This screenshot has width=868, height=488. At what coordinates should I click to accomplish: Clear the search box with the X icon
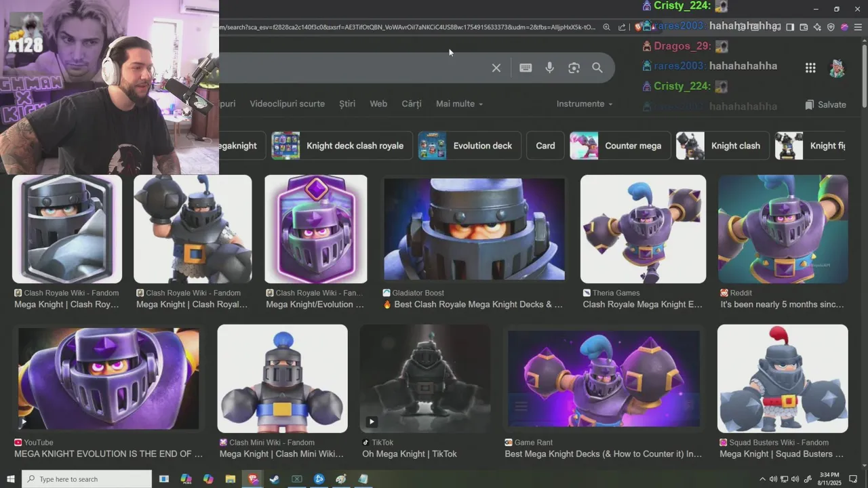[x=496, y=68]
